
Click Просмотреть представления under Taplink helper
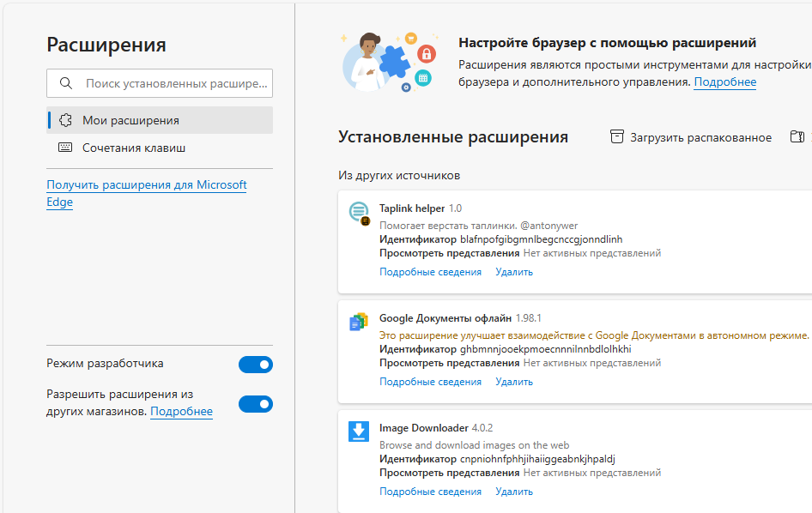tap(449, 253)
